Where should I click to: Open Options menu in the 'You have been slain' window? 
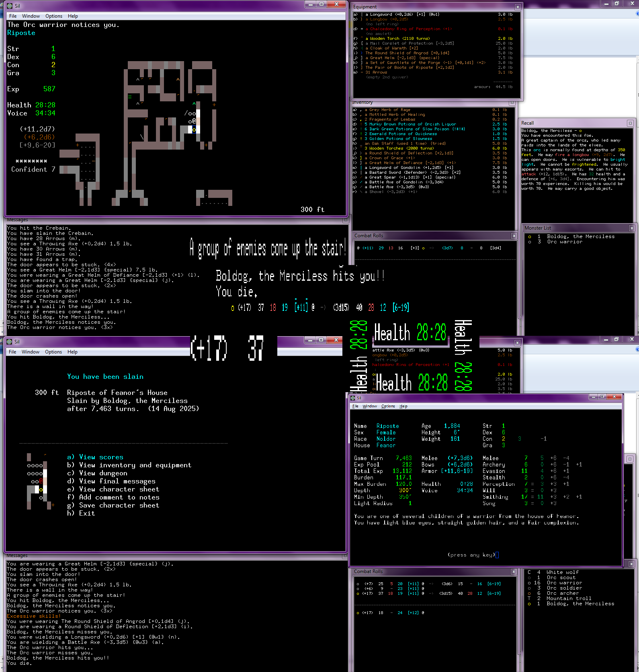coord(53,352)
